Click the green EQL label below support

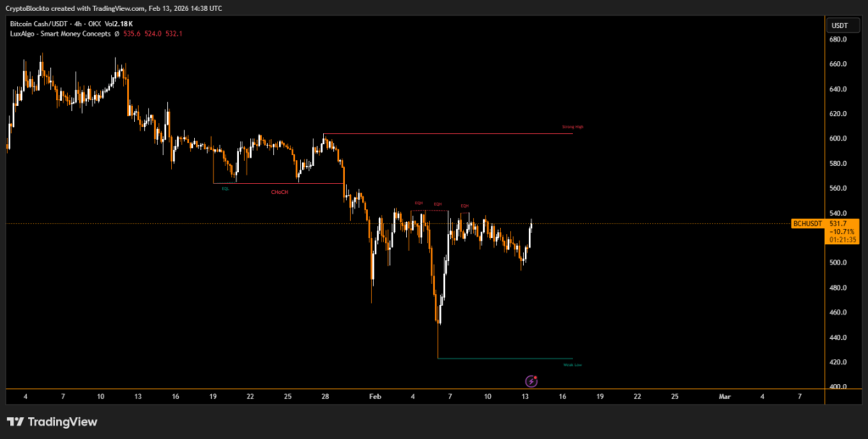click(225, 189)
